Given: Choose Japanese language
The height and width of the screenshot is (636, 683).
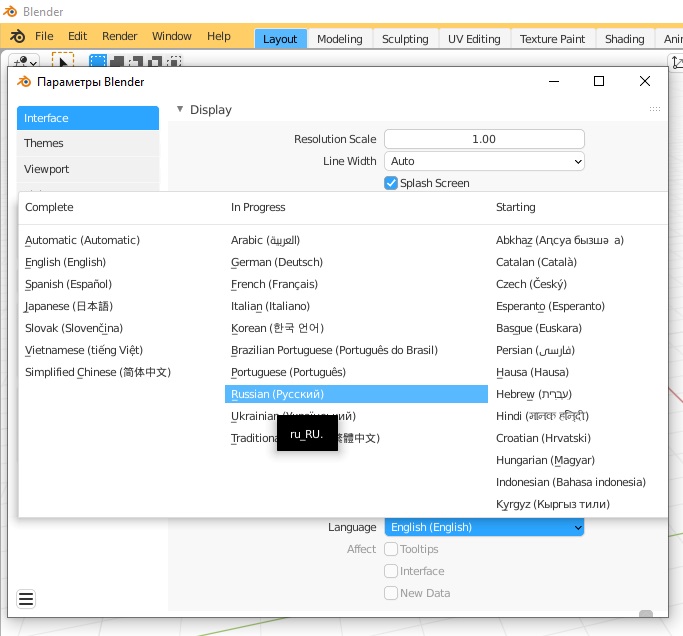Looking at the screenshot, I should coord(69,306).
